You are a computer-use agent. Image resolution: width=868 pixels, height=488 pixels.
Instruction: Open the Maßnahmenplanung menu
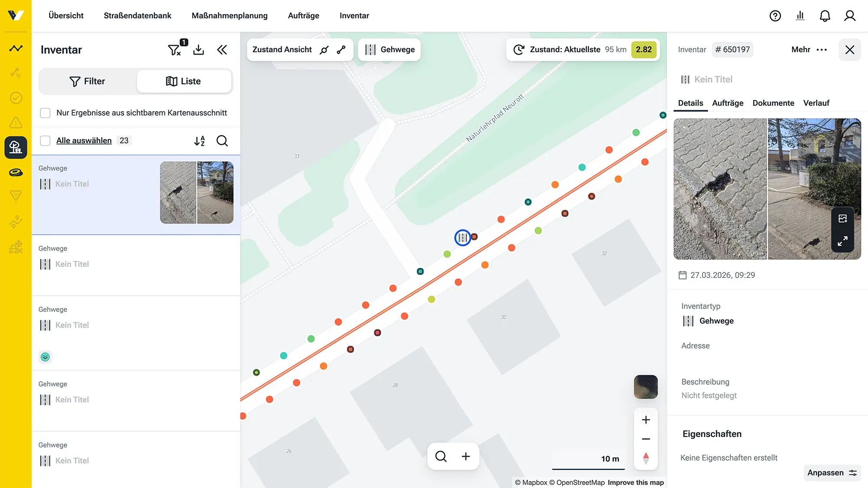tap(230, 16)
